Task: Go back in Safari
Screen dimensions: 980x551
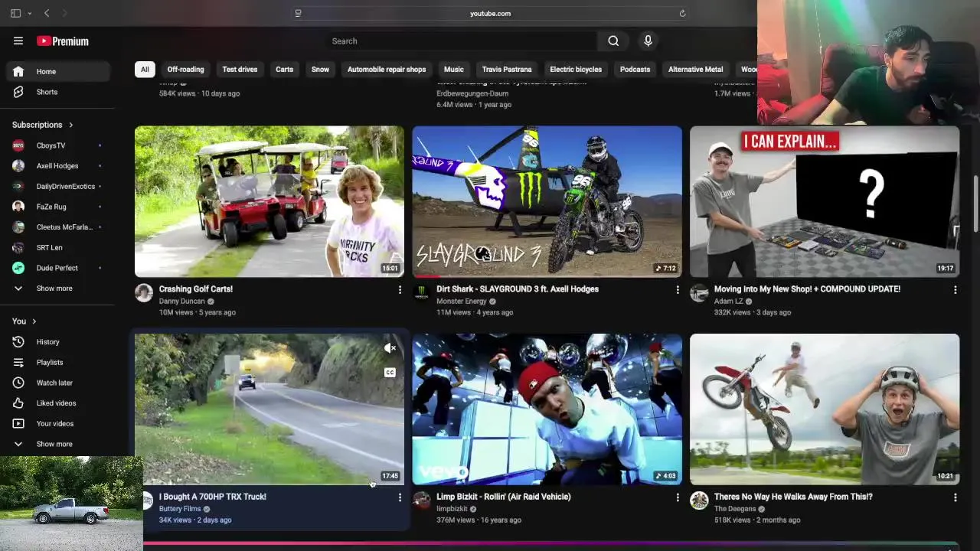Action: (47, 13)
